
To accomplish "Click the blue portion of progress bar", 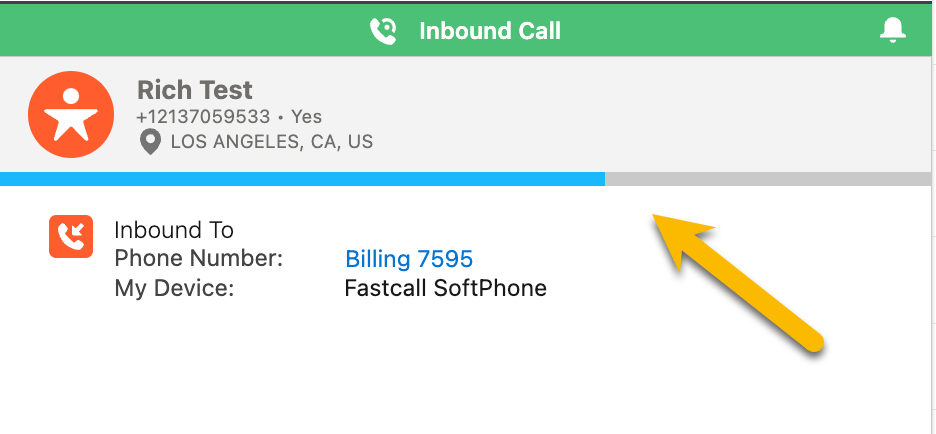I will pyautogui.click(x=302, y=178).
